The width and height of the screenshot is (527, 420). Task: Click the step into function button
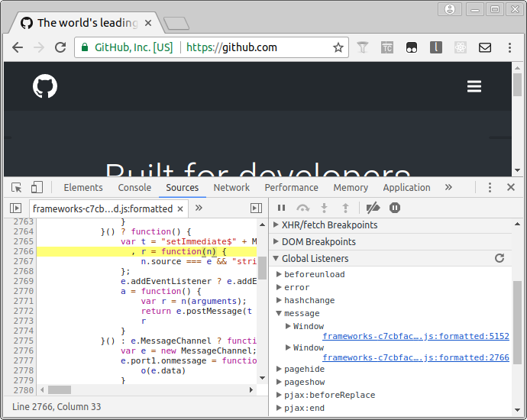tap(324, 208)
